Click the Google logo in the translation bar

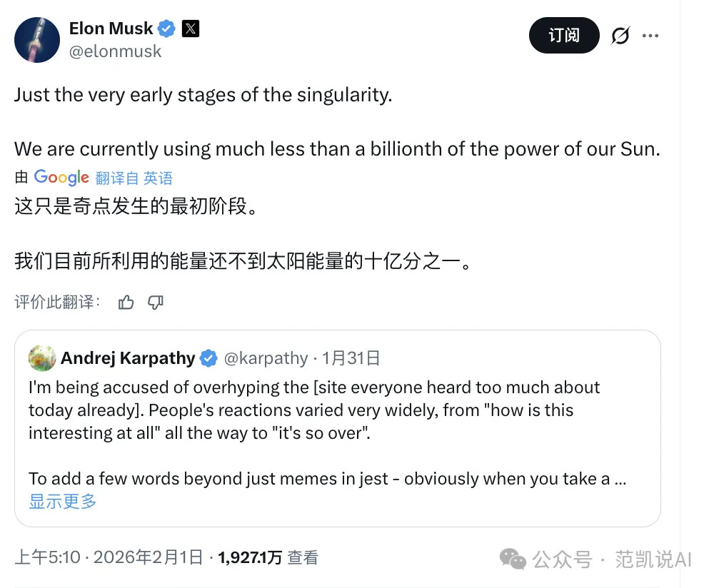(61, 178)
